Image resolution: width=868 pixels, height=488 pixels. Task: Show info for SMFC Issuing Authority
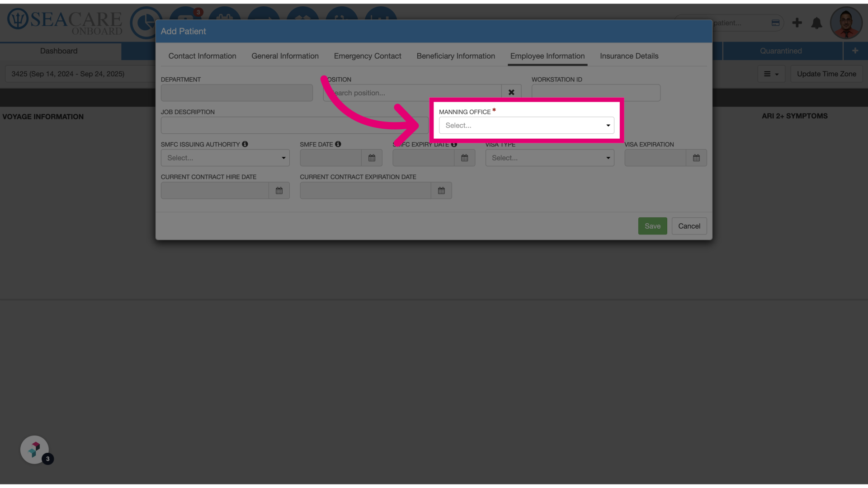[245, 144]
